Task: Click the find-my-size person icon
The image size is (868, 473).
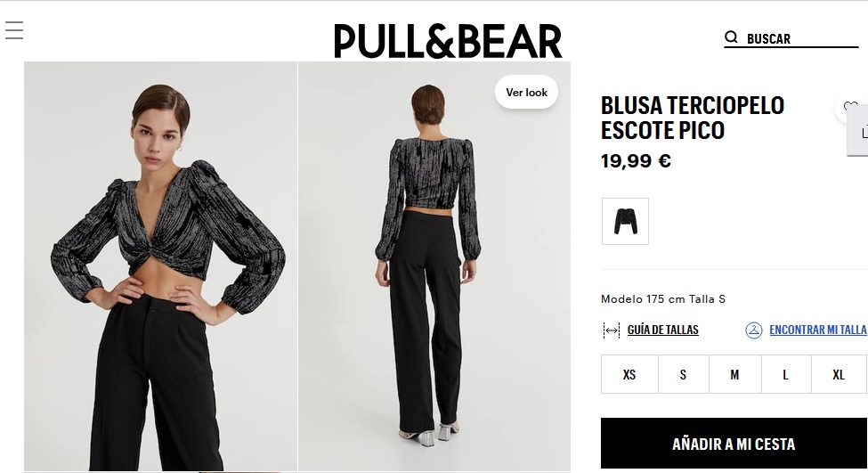Action: coord(753,330)
